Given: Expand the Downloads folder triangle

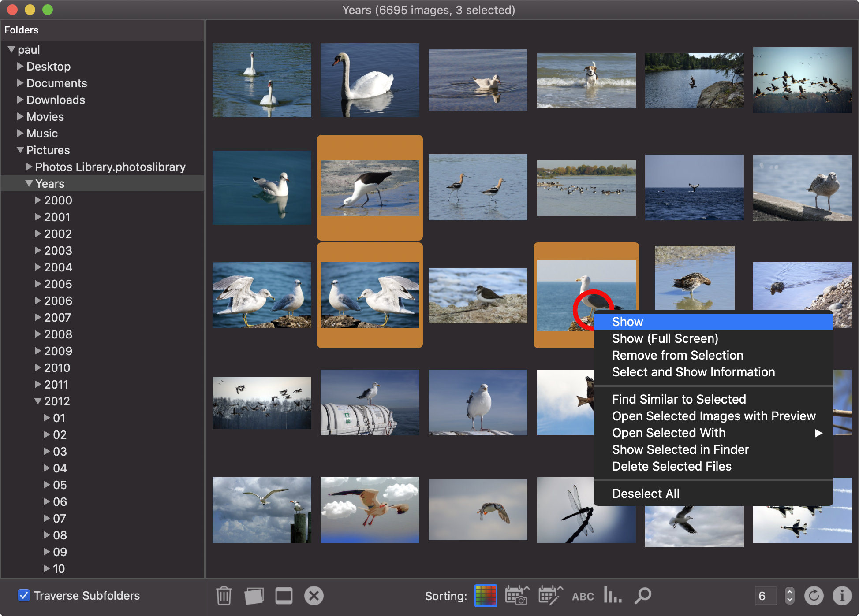Looking at the screenshot, I should 20,100.
